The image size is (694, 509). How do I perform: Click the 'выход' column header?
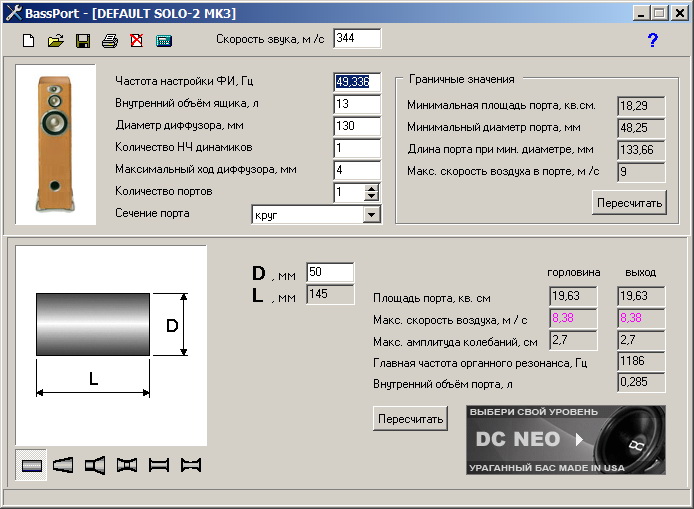[x=640, y=273]
